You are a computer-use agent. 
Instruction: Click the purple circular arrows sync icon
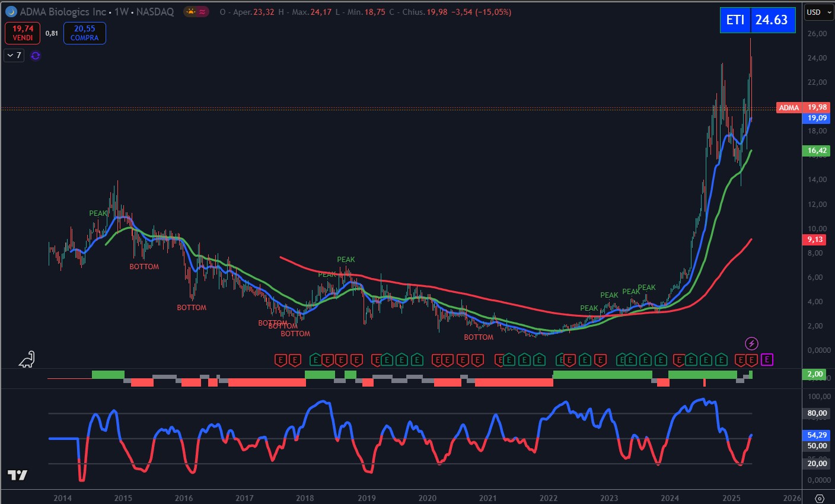pyautogui.click(x=36, y=56)
